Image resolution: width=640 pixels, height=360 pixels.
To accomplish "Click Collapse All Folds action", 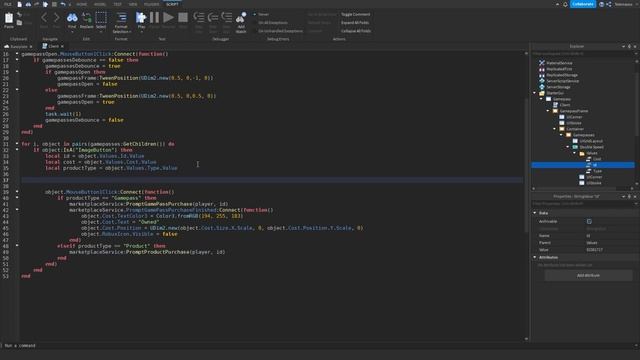I will (x=356, y=31).
